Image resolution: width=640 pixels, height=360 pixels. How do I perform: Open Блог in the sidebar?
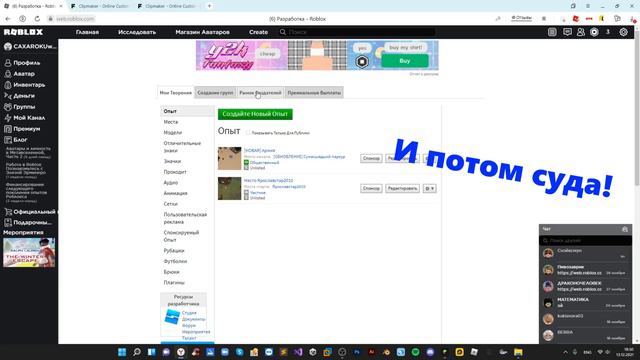[x=16, y=140]
